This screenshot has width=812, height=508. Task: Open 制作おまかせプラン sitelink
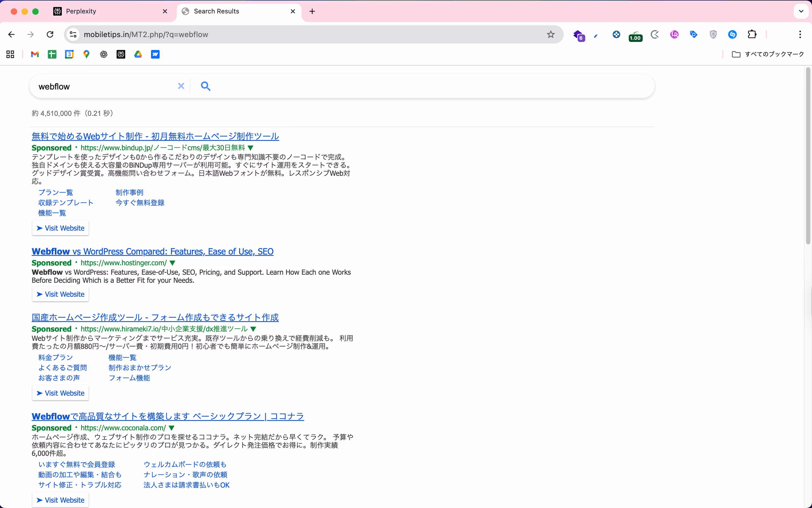tap(140, 368)
